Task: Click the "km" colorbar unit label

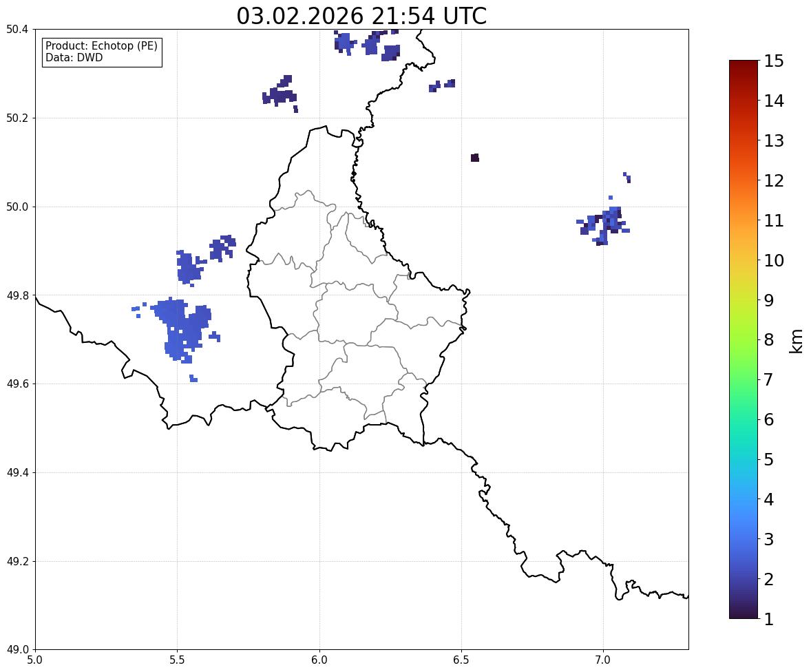Action: pos(796,341)
